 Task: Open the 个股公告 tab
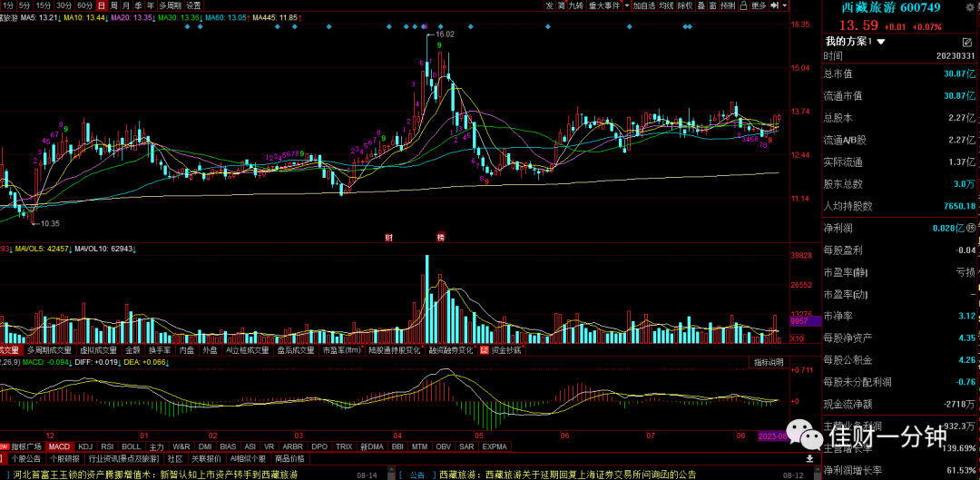[x=25, y=458]
